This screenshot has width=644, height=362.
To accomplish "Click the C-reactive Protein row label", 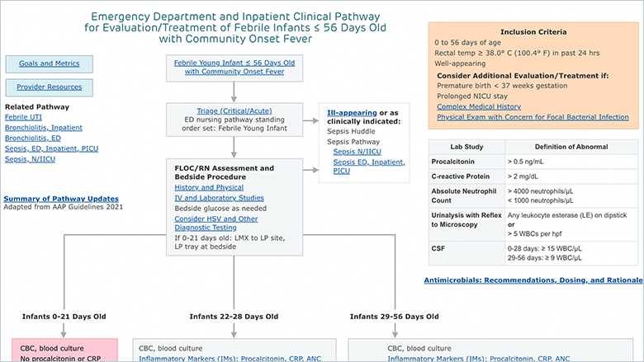I will pos(461,176).
